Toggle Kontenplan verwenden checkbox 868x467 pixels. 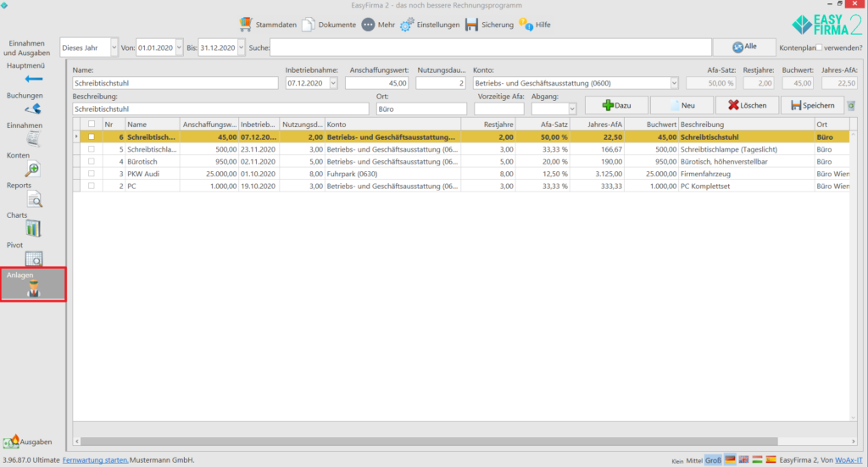pos(820,47)
